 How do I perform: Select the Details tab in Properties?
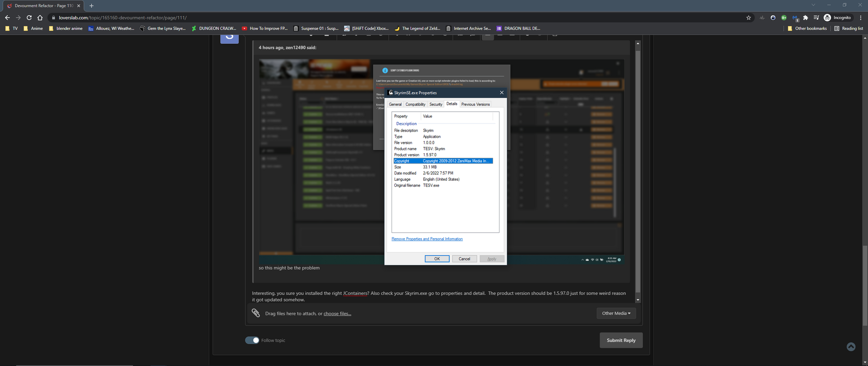(452, 104)
